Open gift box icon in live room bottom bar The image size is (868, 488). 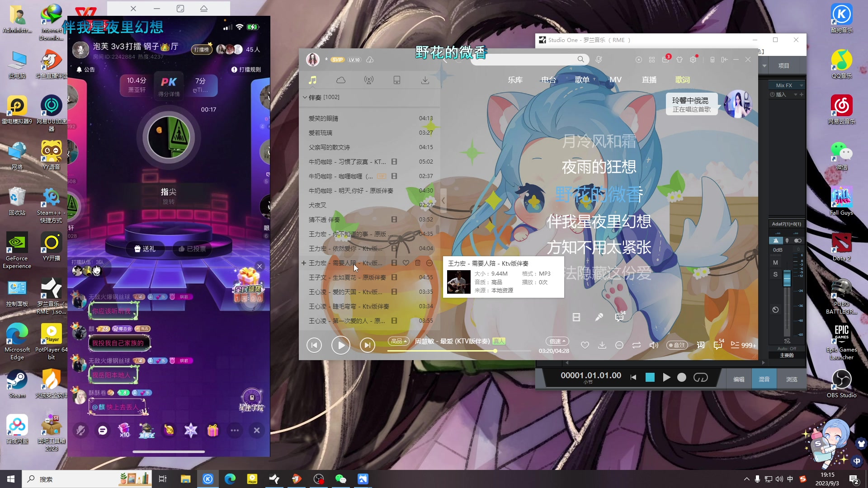point(213,431)
